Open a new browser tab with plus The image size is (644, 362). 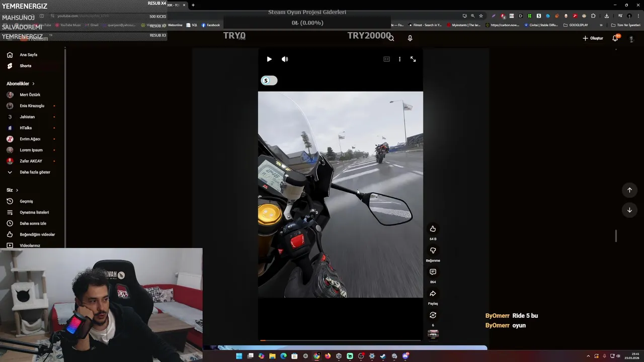pyautogui.click(x=193, y=5)
